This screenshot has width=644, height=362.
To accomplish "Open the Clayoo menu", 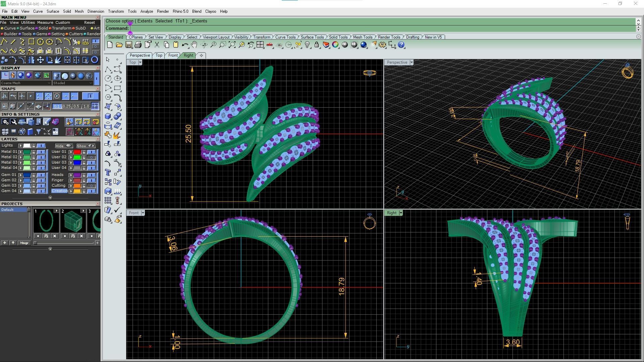I will [211, 11].
